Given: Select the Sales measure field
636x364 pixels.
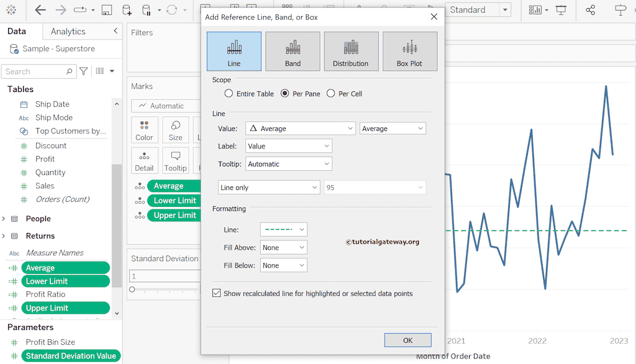Looking at the screenshot, I should [x=45, y=186].
